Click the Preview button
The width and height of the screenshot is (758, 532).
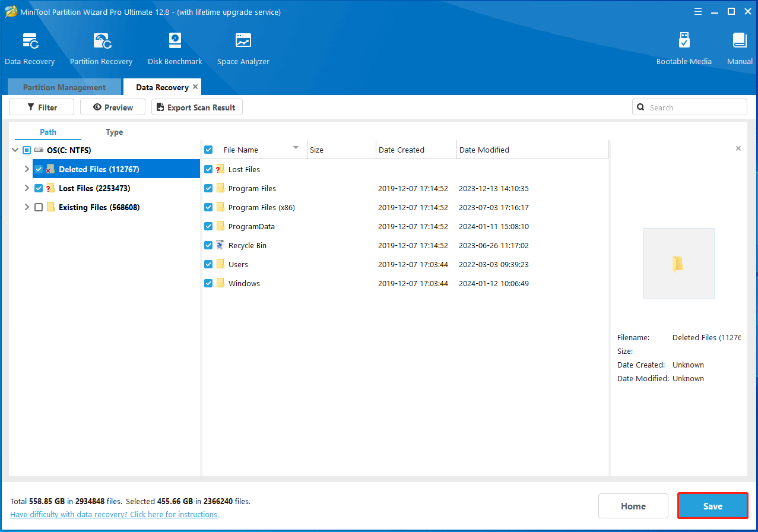[113, 107]
